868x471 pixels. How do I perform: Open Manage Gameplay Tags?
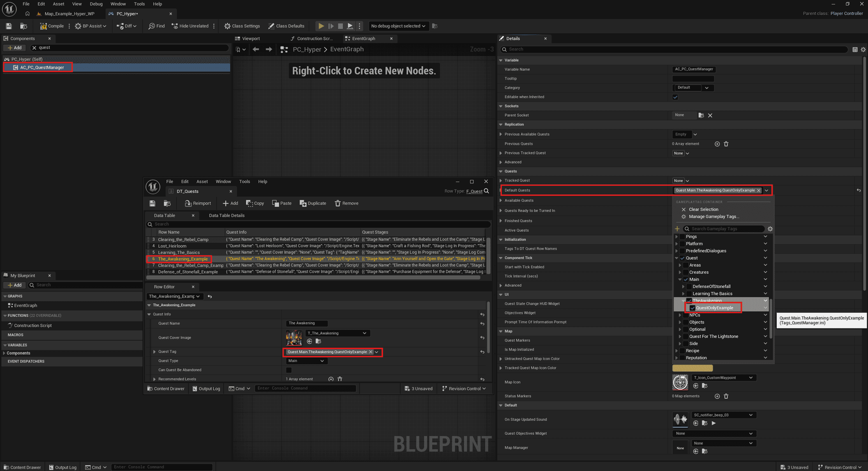[x=714, y=217]
